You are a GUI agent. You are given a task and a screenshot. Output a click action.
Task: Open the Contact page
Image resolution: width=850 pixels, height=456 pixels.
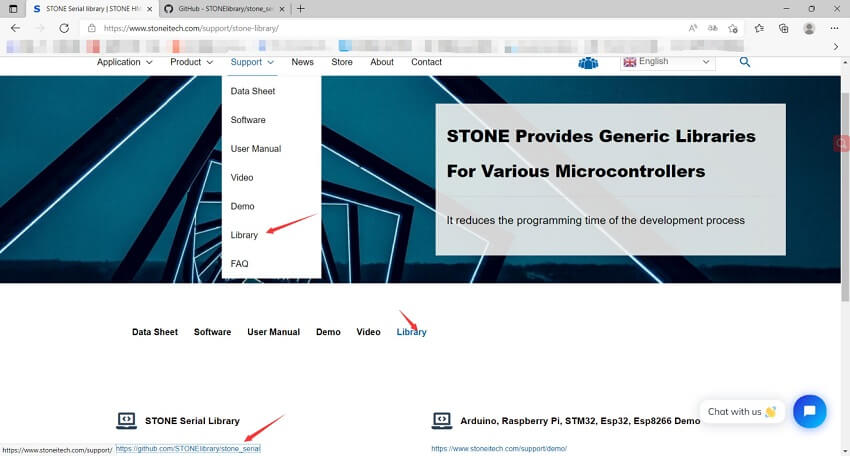427,62
